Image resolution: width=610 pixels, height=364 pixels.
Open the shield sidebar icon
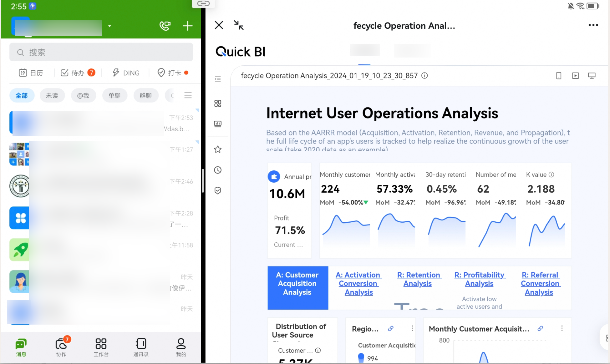218,190
